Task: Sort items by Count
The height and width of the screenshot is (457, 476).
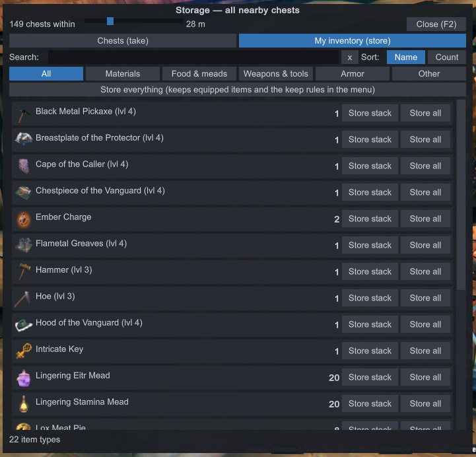Action: click(447, 57)
